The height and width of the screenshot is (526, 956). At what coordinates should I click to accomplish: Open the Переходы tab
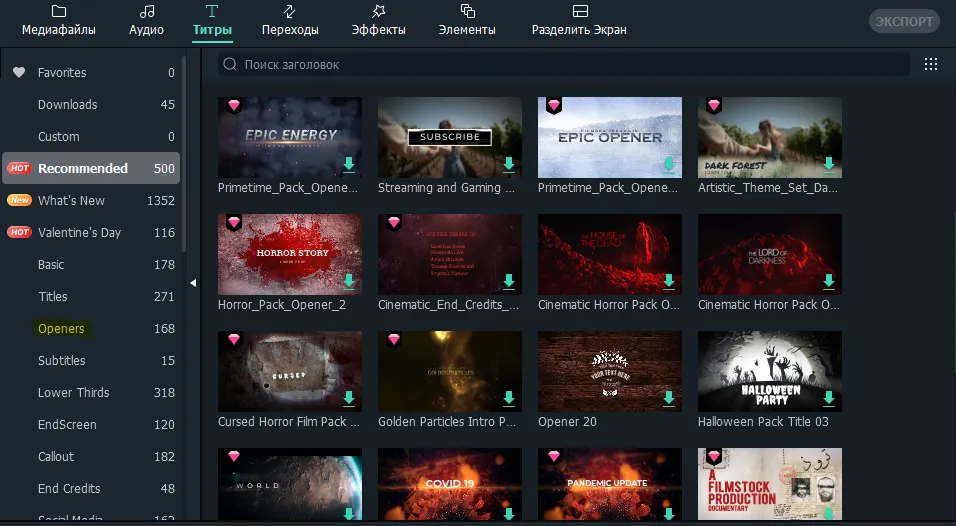[290, 21]
